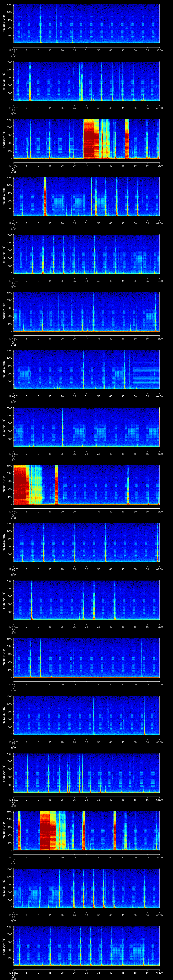Select the spectrogram panel beginning at 19:44:00

click(86, 427)
